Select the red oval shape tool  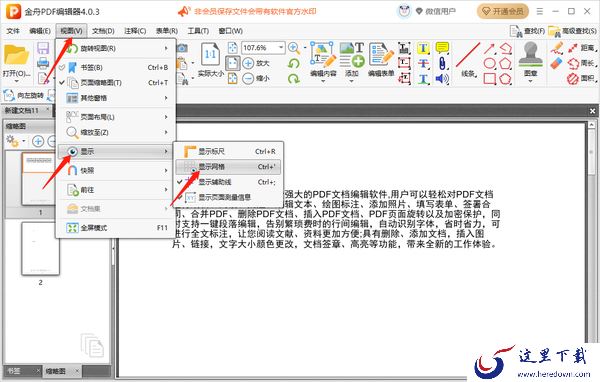[x=489, y=64]
